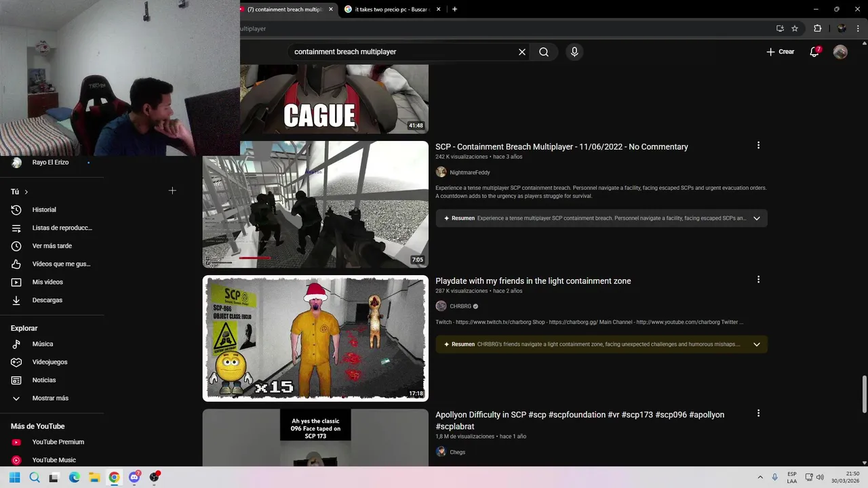Click the install/cast icon in address bar
Screen dimensions: 868x488
pyautogui.click(x=780, y=28)
